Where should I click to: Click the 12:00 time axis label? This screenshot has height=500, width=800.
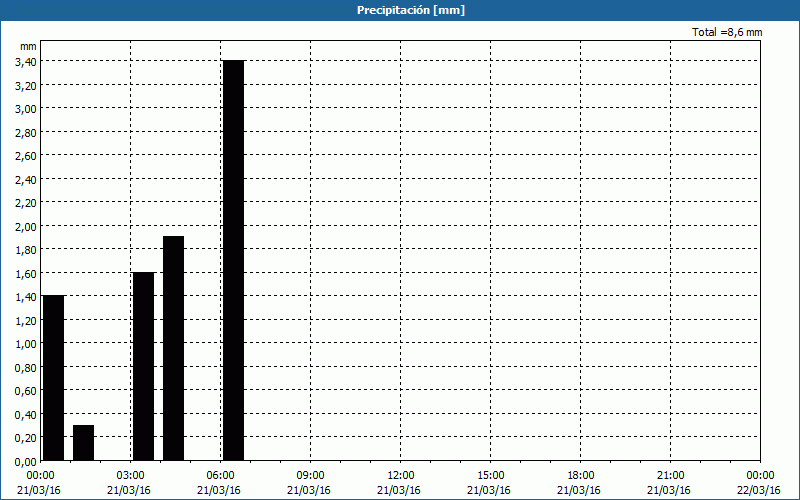click(x=401, y=476)
